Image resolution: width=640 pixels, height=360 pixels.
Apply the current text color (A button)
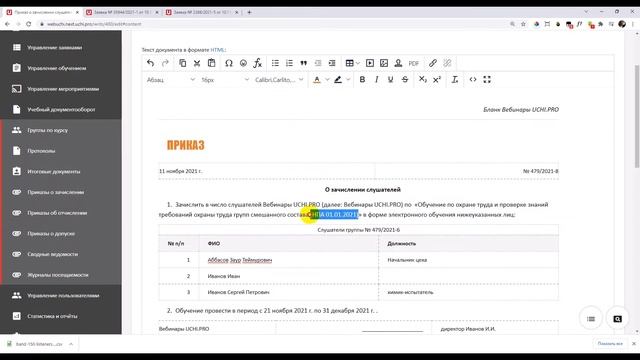tap(317, 80)
